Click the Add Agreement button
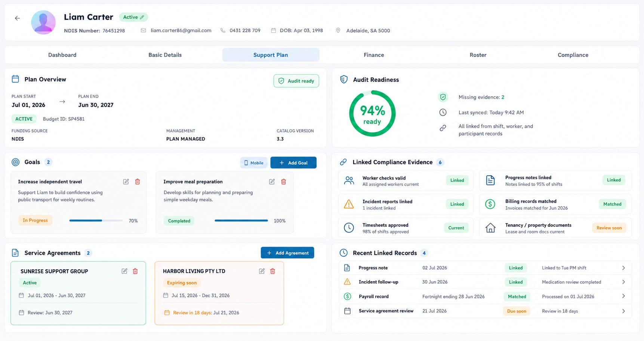This screenshot has height=341, width=644. tap(287, 253)
